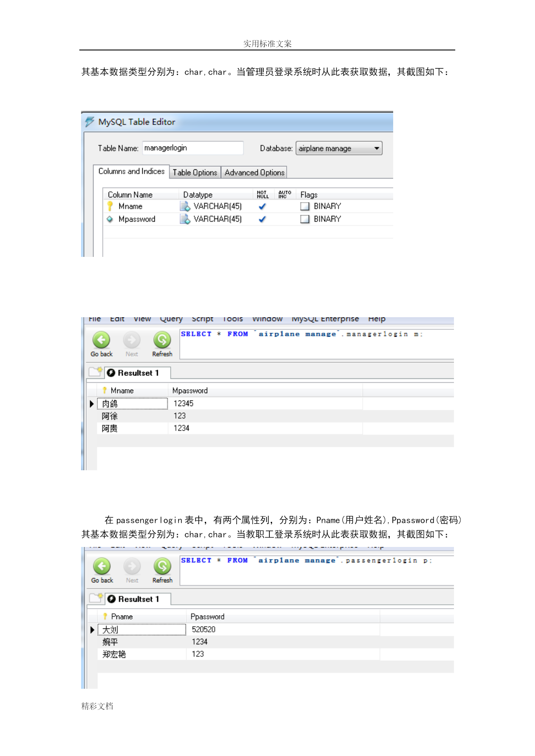Click new resultset icon in passengerlogin window

tap(96, 598)
